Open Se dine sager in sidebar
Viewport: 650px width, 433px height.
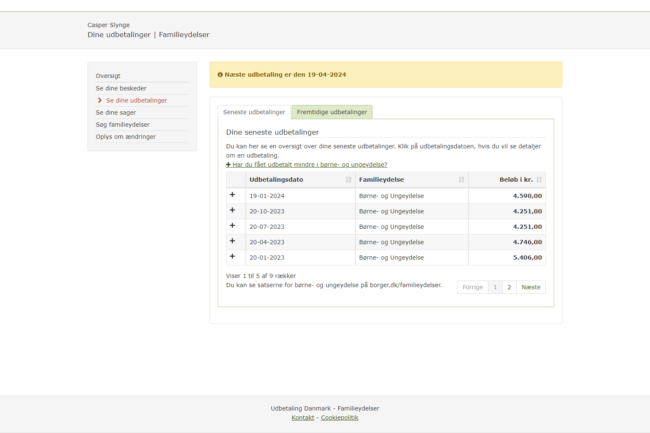point(114,112)
